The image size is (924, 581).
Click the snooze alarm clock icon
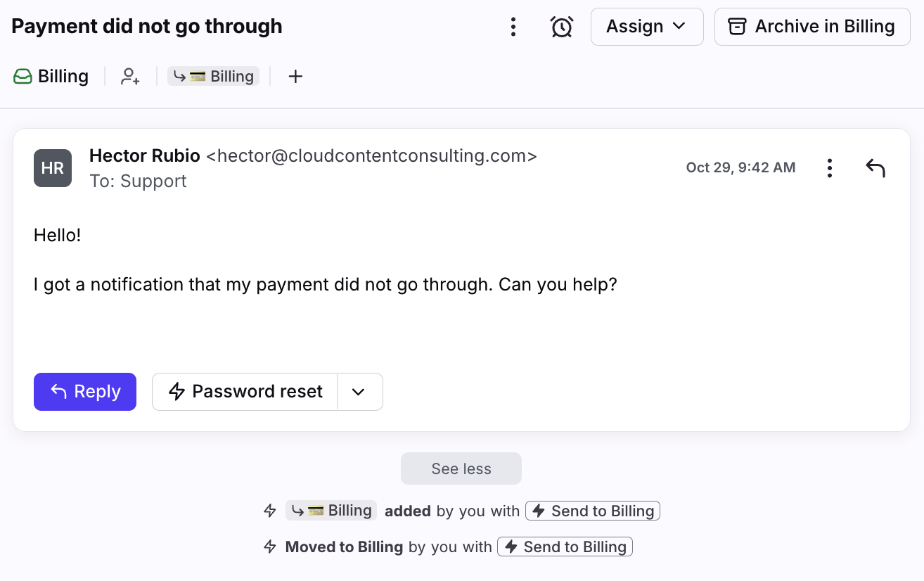(x=561, y=27)
